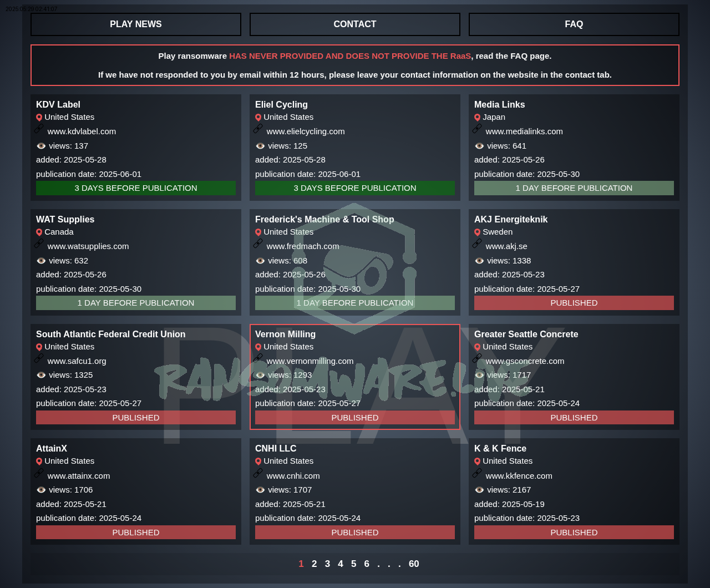Go to page 5
Screen dimensions: 710x588
(353, 564)
